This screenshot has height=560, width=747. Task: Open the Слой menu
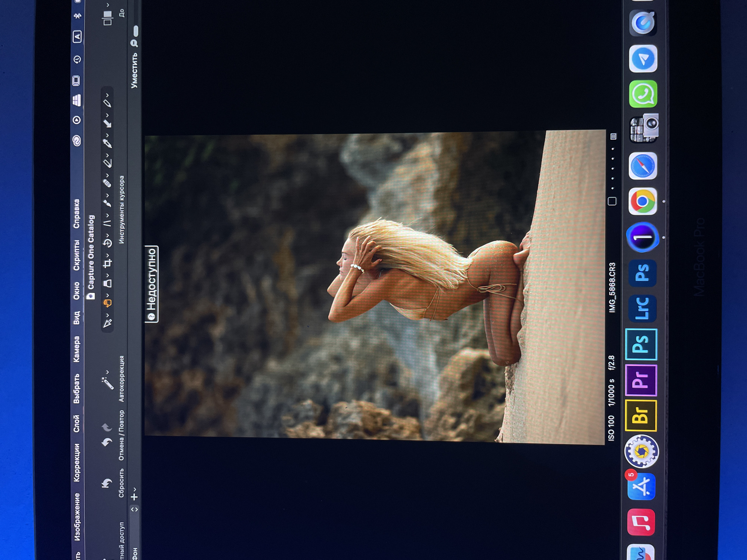(77, 424)
